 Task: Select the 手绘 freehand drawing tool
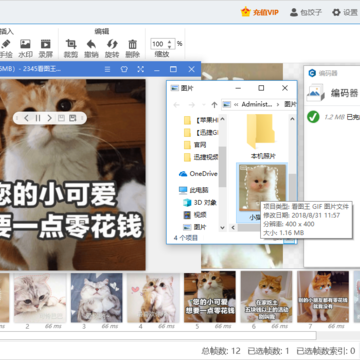tap(6, 49)
